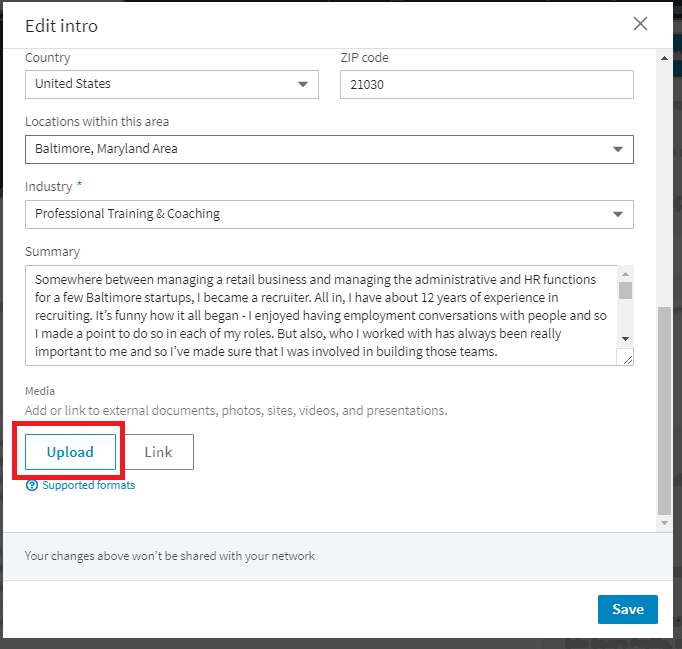
Task: Click the Summary scrollbar down arrow
Action: (x=625, y=339)
